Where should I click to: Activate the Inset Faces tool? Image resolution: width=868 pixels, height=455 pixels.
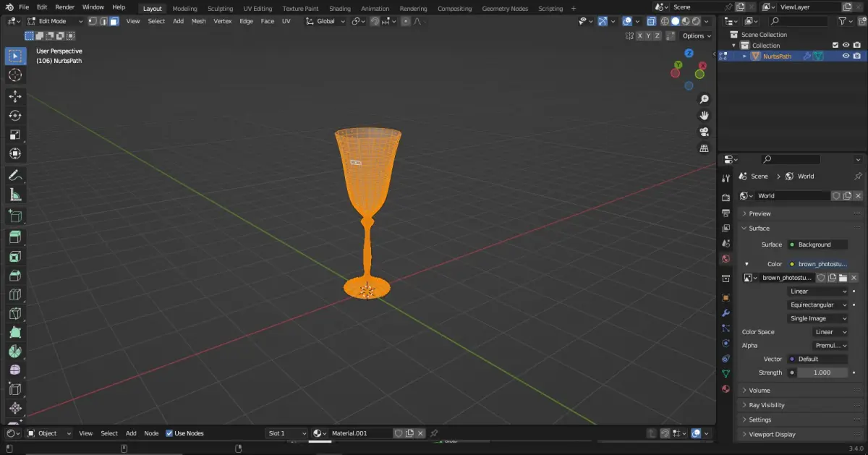(15, 256)
